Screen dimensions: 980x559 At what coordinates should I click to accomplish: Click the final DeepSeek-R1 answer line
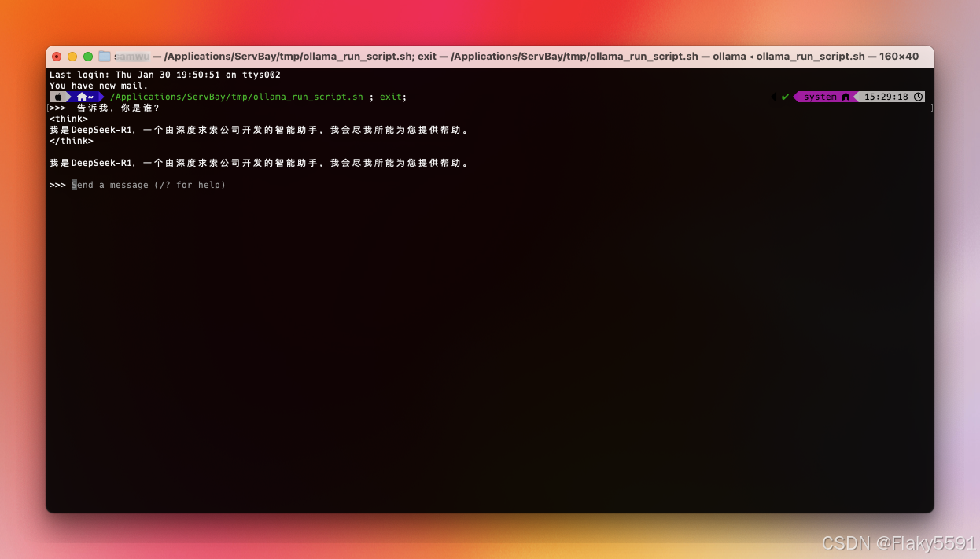click(260, 163)
